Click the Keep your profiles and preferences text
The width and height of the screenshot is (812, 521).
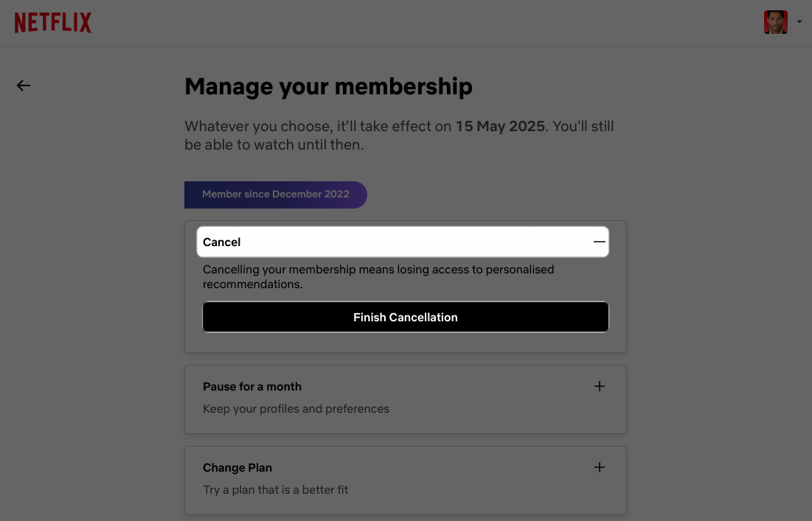click(296, 408)
